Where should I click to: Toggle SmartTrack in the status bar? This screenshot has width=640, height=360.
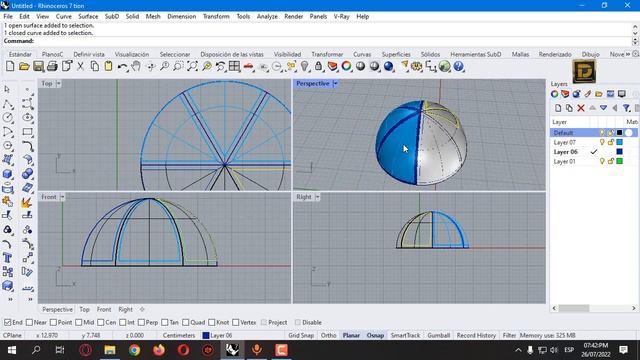click(405, 336)
